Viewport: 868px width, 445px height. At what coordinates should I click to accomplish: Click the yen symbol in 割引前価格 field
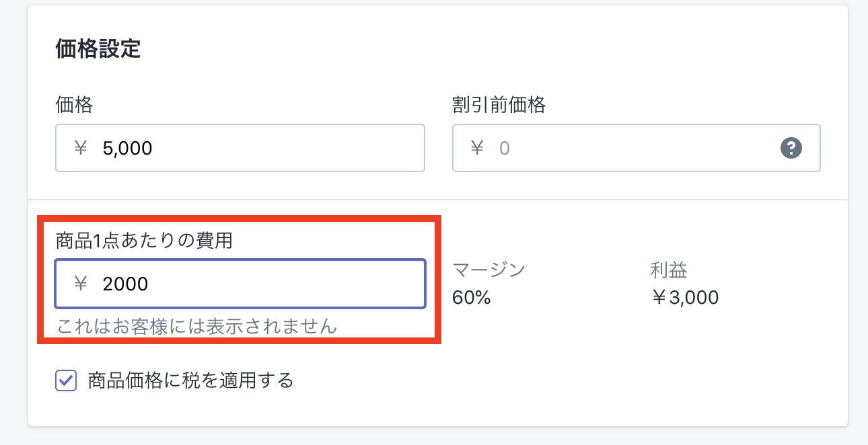(x=477, y=148)
